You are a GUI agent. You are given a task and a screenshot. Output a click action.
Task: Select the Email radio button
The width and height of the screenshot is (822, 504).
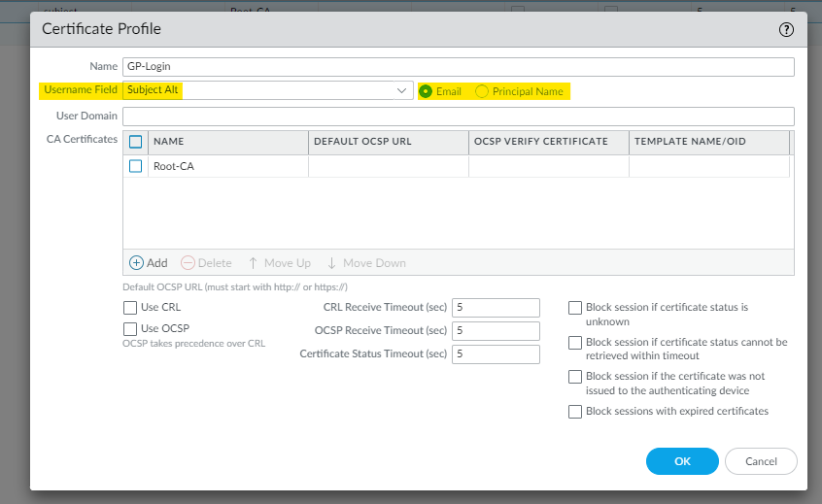(x=426, y=91)
